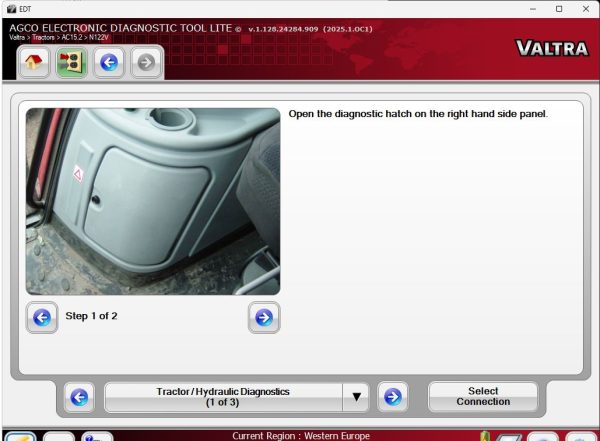
Task: Click the Step 1 of 2 label
Action: pos(91,316)
